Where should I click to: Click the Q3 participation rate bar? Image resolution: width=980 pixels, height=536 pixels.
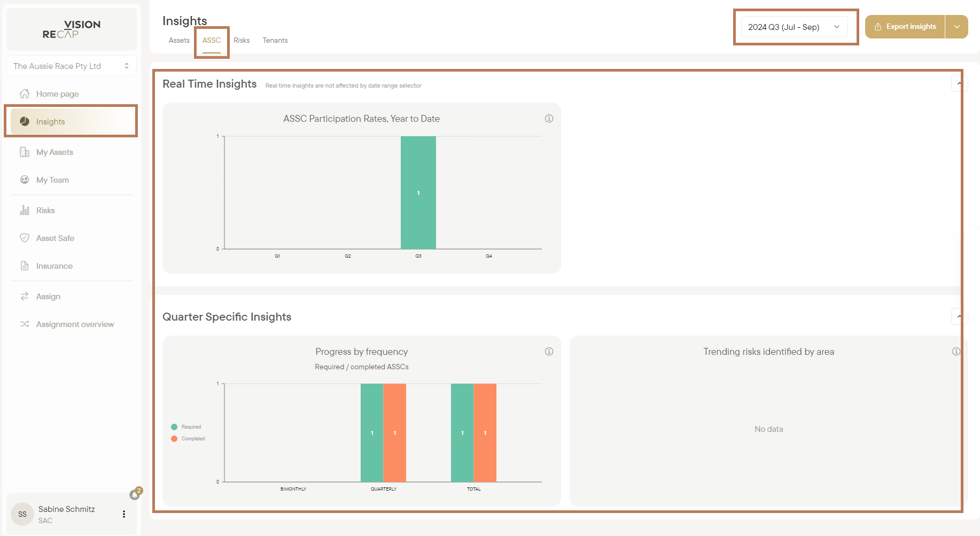pyautogui.click(x=418, y=192)
